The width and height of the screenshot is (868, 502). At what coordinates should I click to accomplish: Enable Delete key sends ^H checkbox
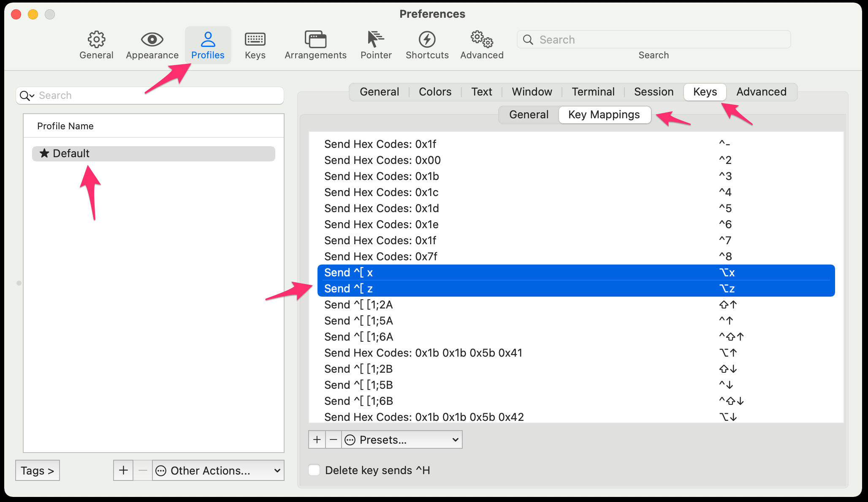[x=315, y=470]
